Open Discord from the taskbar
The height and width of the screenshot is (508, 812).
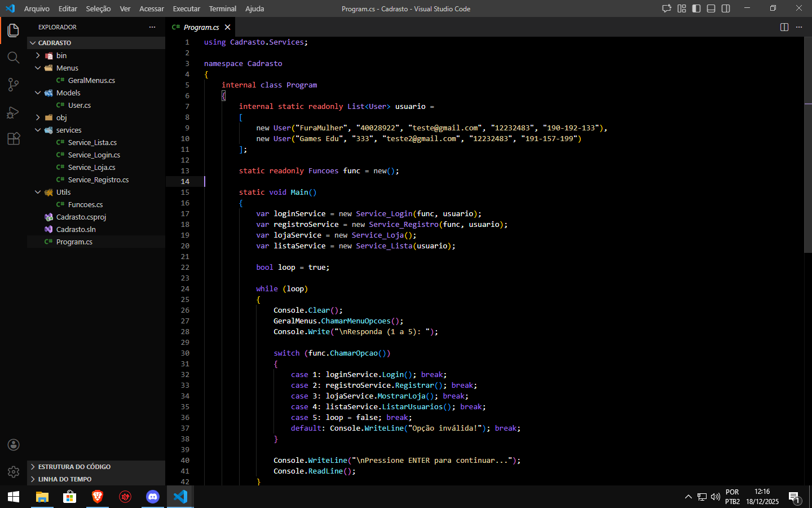(153, 497)
